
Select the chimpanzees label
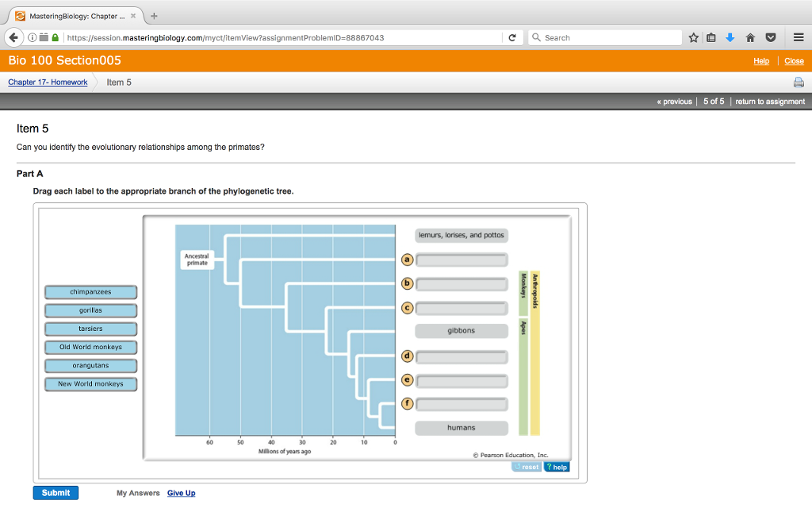tap(90, 292)
